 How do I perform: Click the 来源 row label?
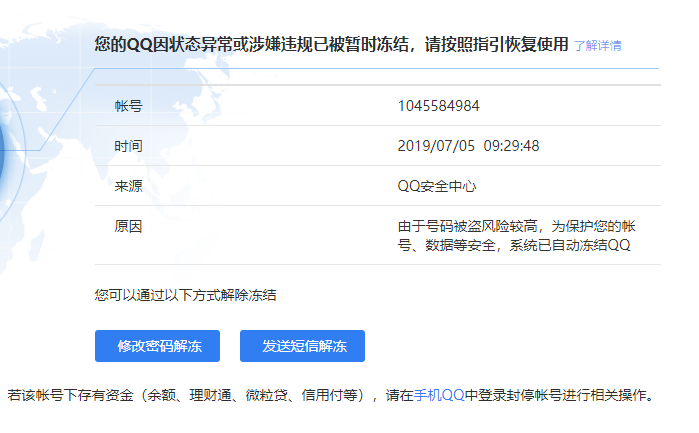click(128, 186)
